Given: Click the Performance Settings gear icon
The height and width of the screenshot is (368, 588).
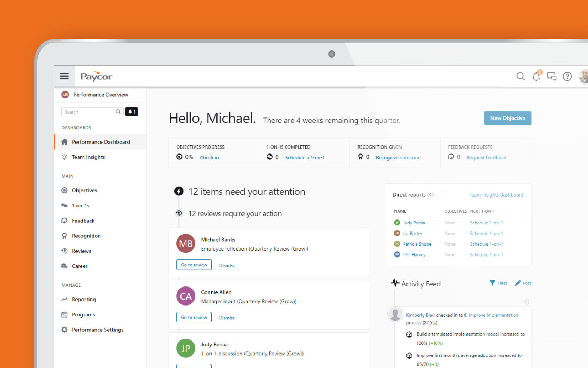Looking at the screenshot, I should click(x=64, y=330).
